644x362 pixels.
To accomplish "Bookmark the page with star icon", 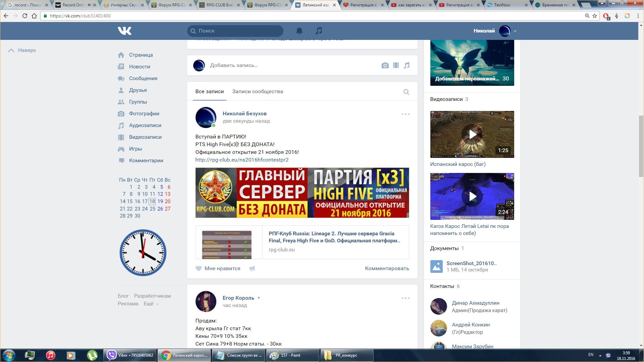I will [595, 16].
